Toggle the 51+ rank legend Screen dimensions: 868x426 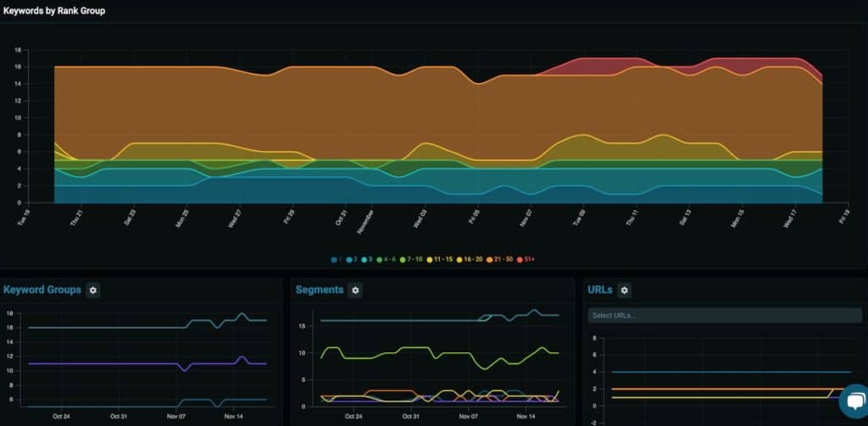tap(526, 259)
